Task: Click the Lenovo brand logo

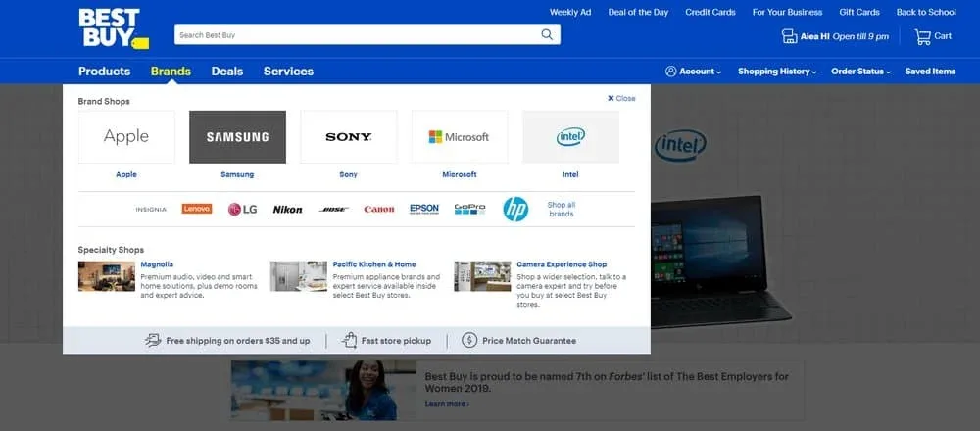Action: point(197,209)
